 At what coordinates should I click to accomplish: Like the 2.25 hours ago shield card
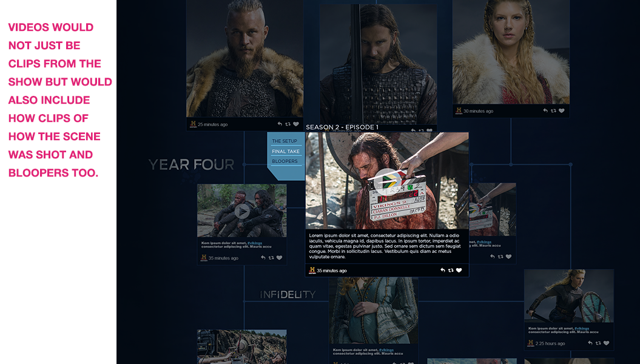pos(606,343)
